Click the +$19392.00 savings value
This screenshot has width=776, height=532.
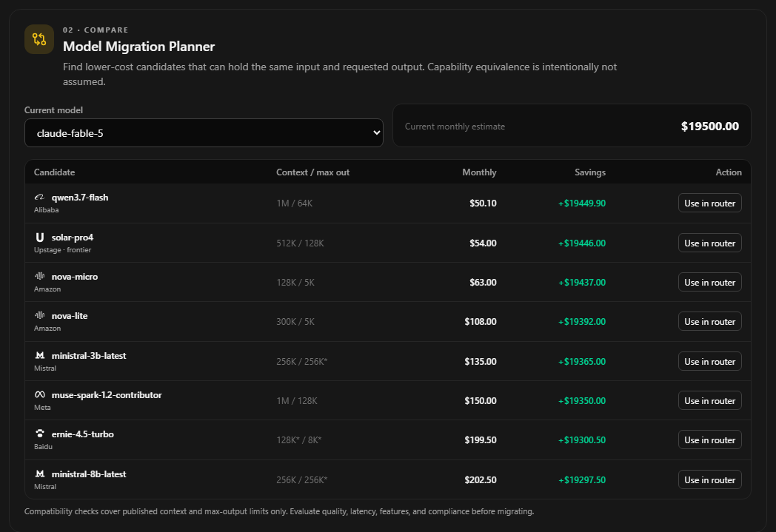click(582, 321)
